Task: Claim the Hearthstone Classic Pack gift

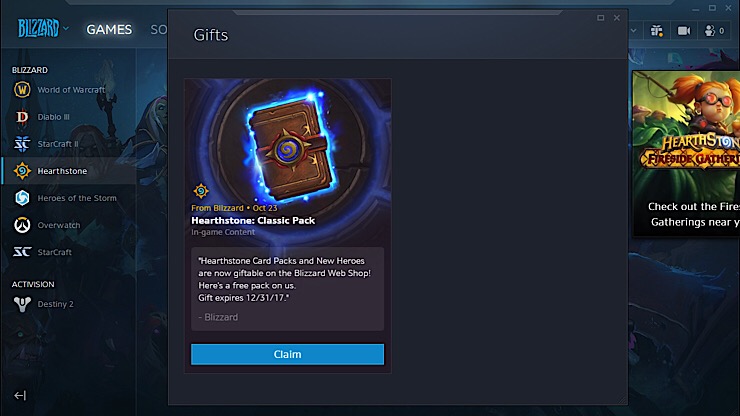Action: tap(287, 354)
